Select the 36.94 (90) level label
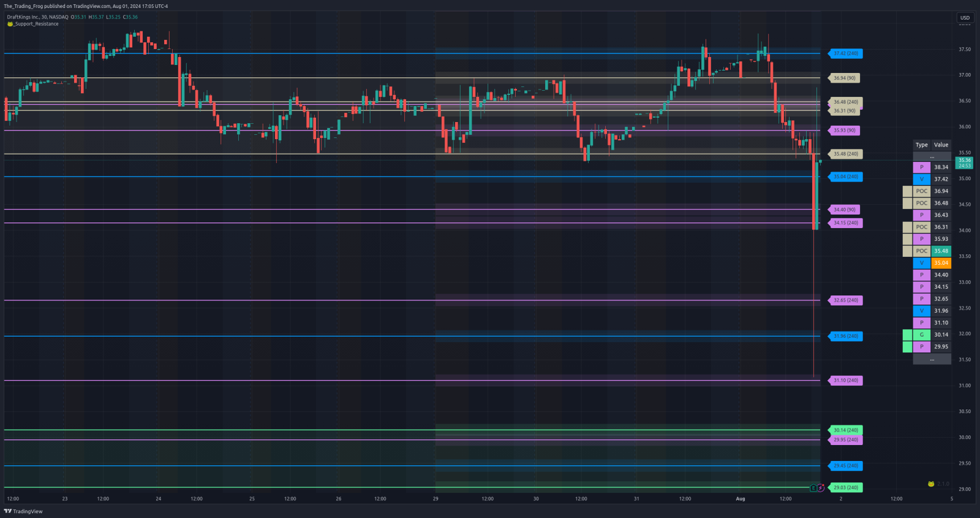The height and width of the screenshot is (518, 980). [x=844, y=78]
